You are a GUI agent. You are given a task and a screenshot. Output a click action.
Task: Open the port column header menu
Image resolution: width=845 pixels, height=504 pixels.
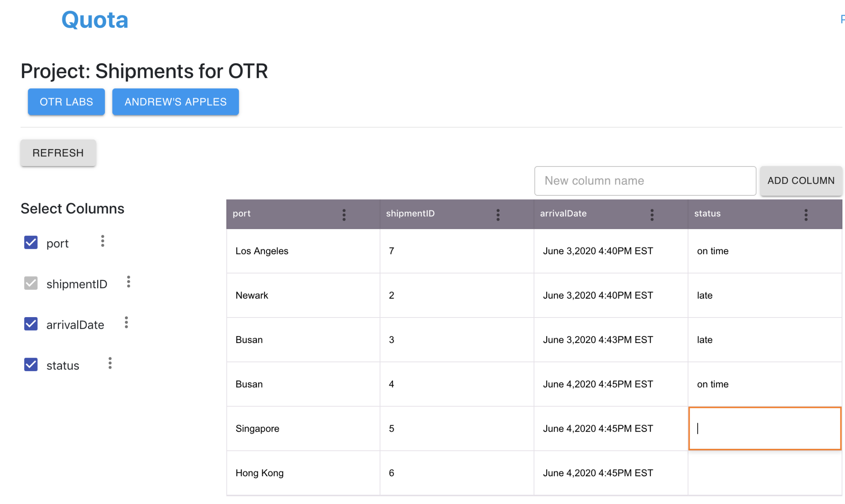[344, 214]
